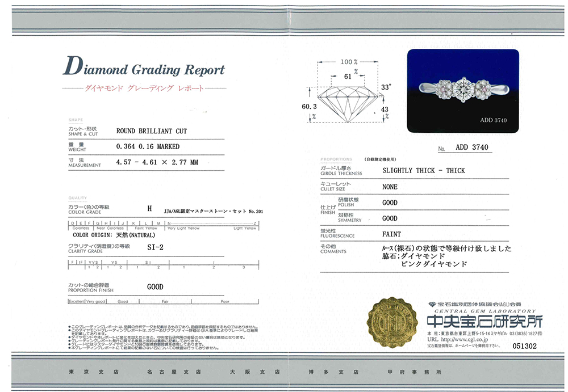Click the "Diamond Grading Report" title
Screen dimensions: 568x392
point(144,67)
